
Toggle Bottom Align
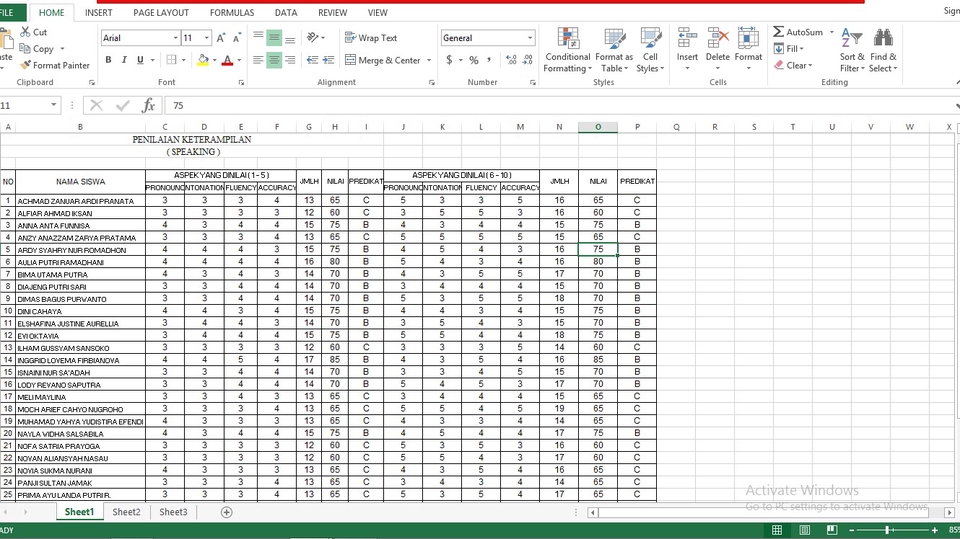click(x=290, y=38)
